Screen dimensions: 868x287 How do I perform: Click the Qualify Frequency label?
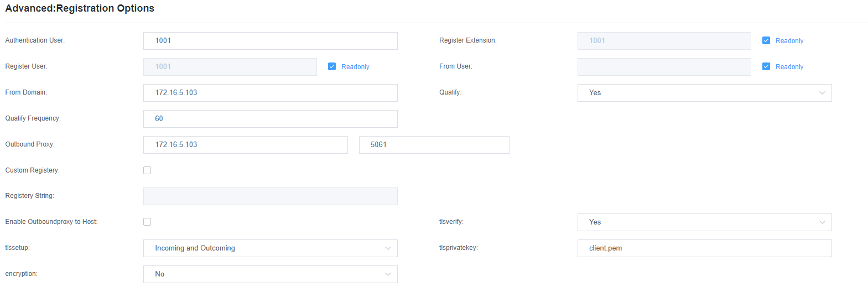33,118
